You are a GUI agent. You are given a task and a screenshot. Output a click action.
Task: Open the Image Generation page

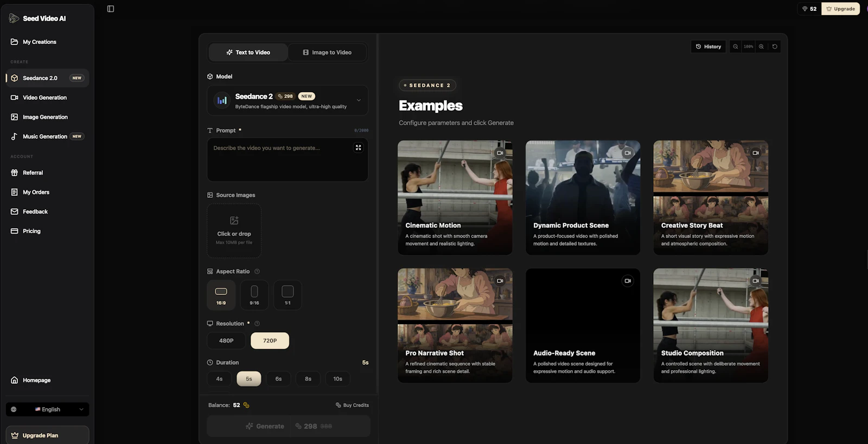click(x=47, y=117)
